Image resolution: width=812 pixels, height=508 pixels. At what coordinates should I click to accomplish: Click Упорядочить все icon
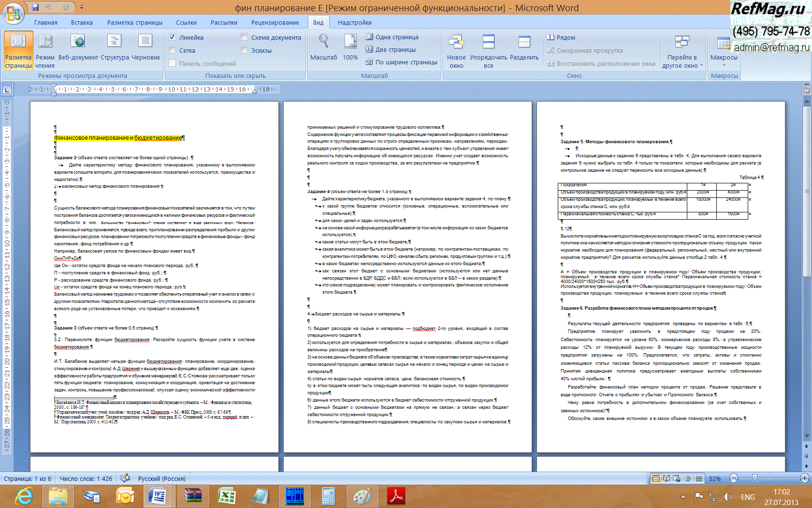point(489,42)
